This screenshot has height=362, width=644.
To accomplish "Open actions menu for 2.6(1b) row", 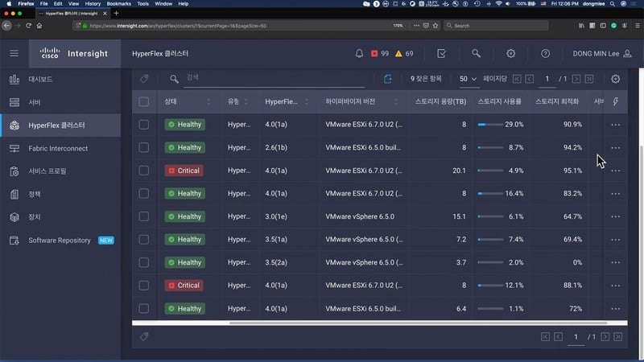I will coord(615,147).
